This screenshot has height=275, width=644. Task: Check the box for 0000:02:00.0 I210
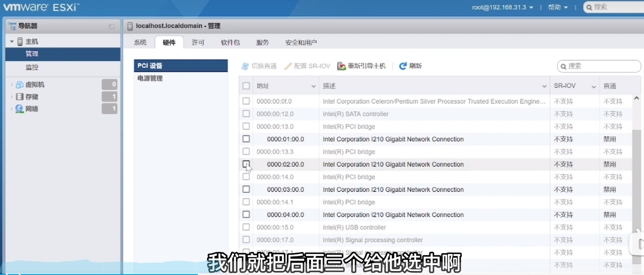(246, 164)
